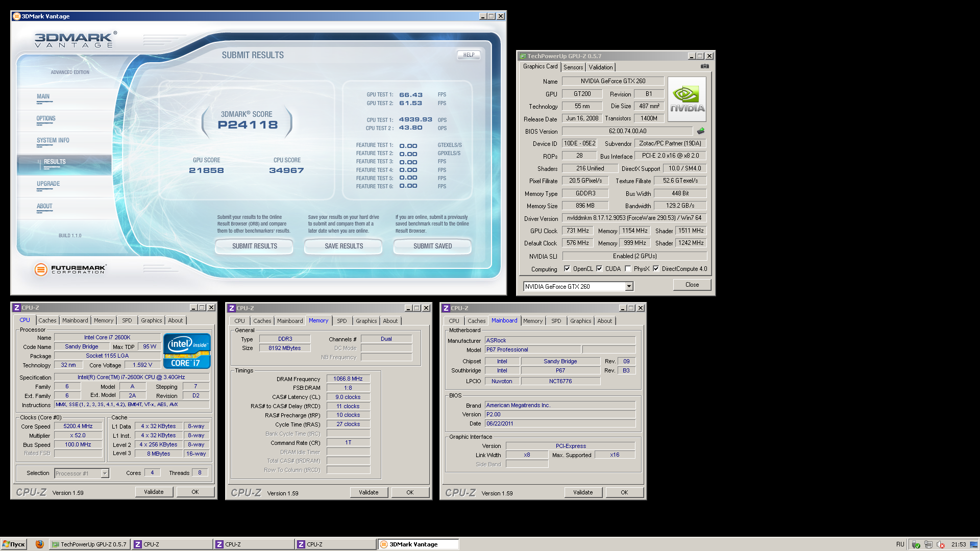Click the SUBMIT RESULTS button
Viewport: 980px width, 551px height.
[x=254, y=246]
